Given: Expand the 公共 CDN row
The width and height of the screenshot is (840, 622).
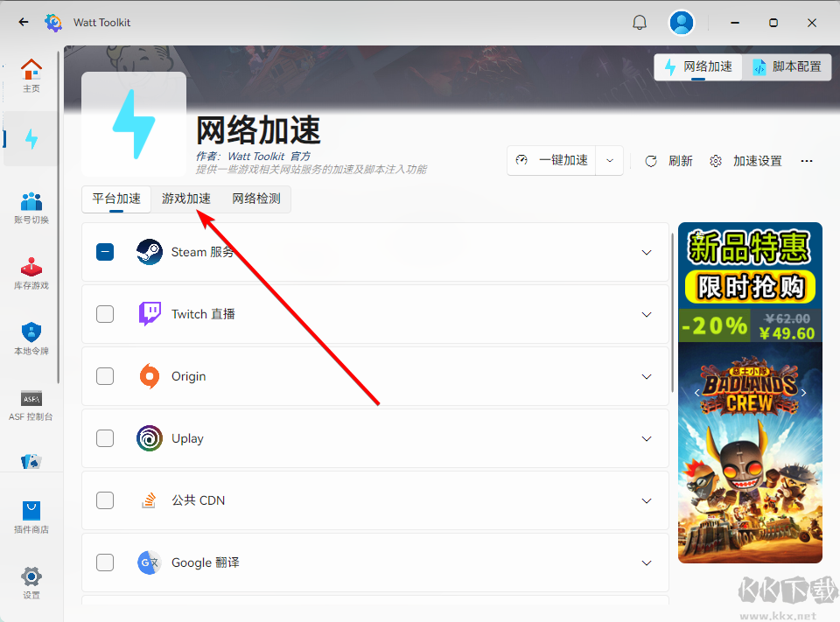Looking at the screenshot, I should (647, 501).
